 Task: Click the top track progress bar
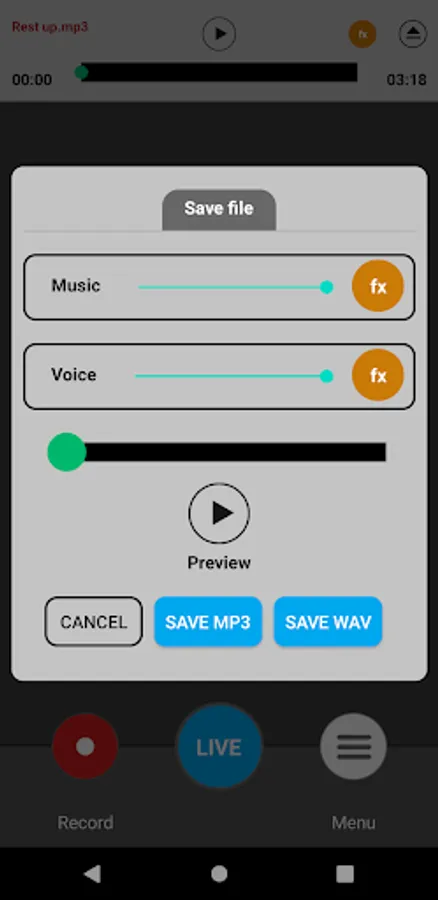219,72
